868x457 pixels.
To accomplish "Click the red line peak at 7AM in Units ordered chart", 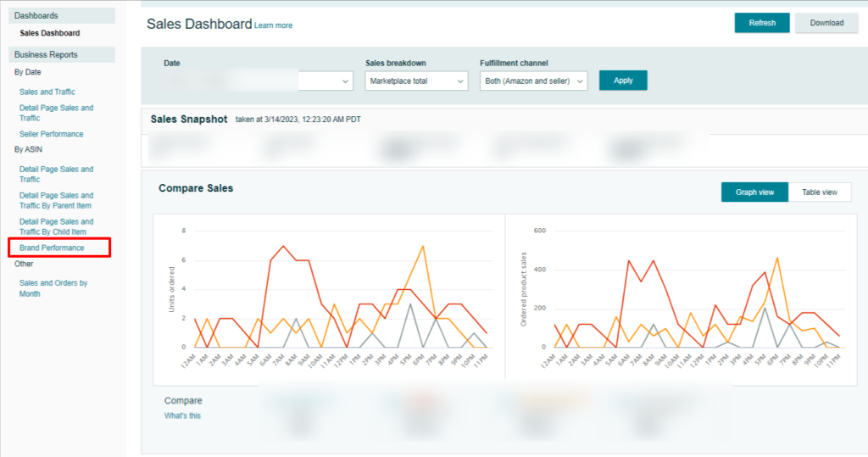I will [283, 246].
